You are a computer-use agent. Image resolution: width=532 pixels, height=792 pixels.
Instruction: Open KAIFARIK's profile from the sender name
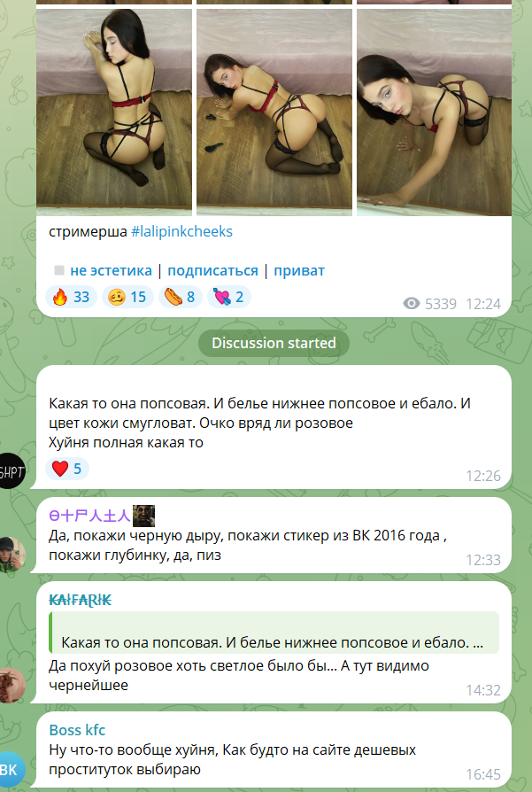[x=81, y=600]
